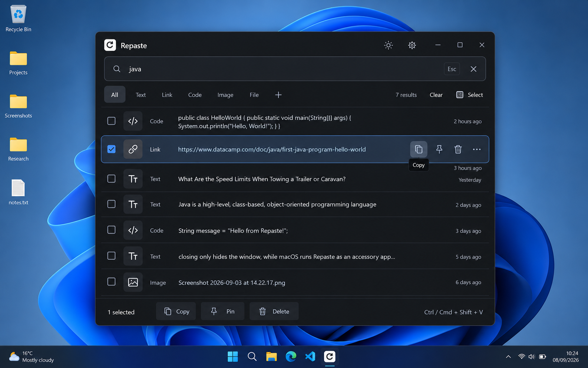588x368 pixels.
Task: Pin the datacamp link via row pin icon
Action: click(x=439, y=149)
